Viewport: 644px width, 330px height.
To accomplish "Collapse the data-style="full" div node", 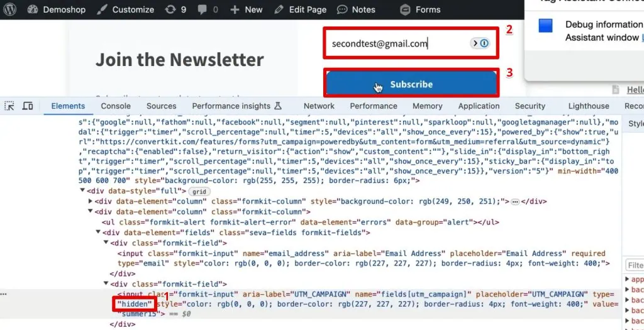I will [x=82, y=190].
